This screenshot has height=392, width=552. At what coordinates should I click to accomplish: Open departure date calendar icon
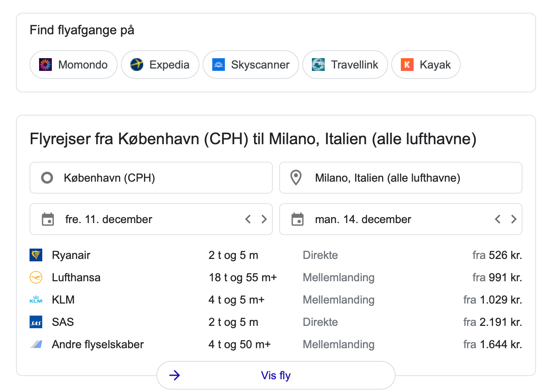click(48, 219)
